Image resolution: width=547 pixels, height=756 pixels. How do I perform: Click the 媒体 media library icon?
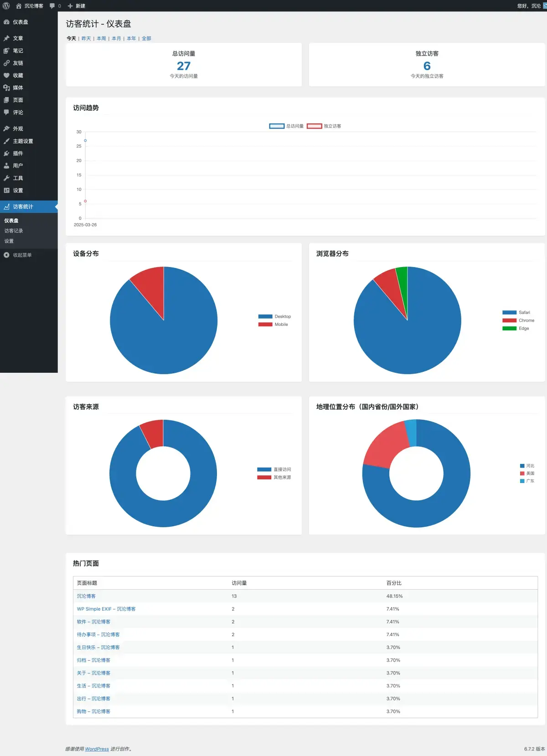[6, 87]
